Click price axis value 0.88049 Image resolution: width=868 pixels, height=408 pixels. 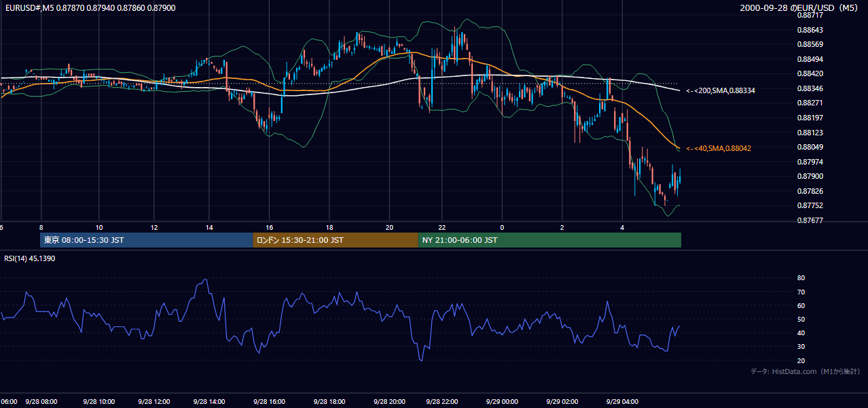click(810, 148)
